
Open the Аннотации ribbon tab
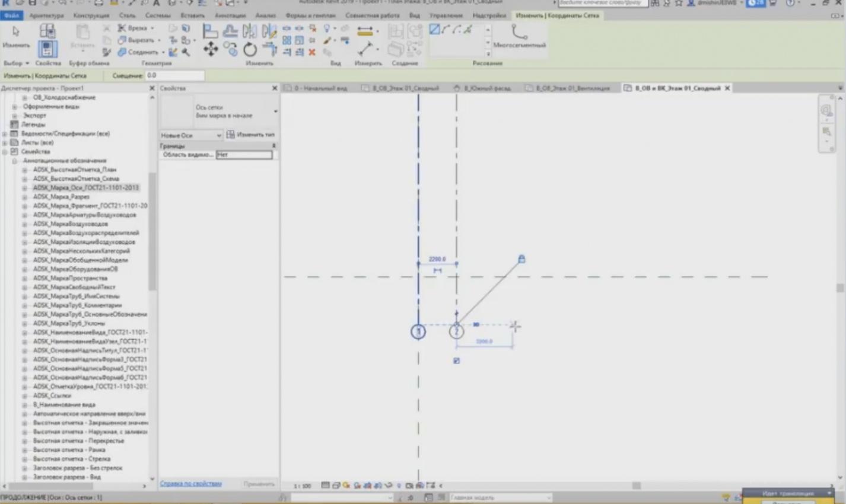coord(230,15)
